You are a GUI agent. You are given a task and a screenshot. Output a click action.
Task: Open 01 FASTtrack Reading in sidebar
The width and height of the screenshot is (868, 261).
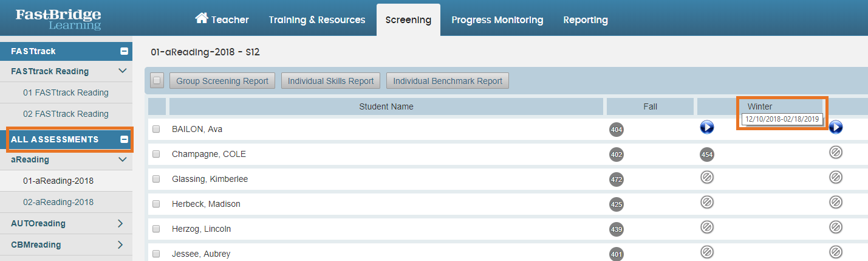pyautogui.click(x=66, y=92)
